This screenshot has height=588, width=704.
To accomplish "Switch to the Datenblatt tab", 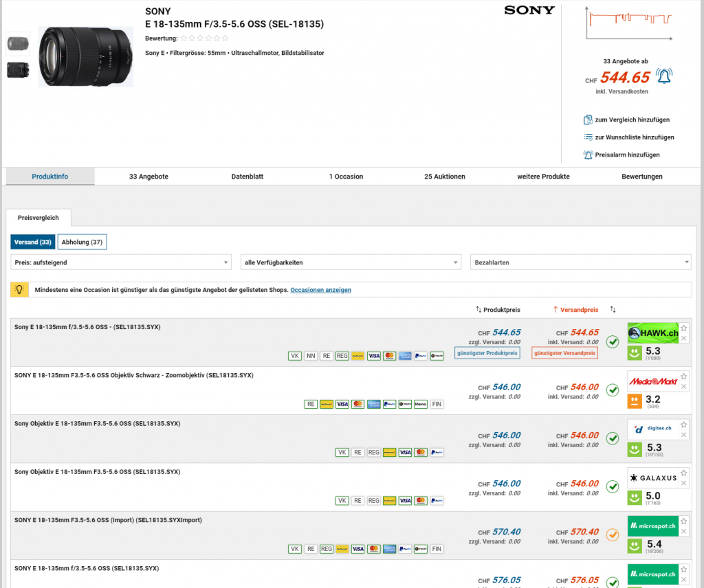I will 247,177.
